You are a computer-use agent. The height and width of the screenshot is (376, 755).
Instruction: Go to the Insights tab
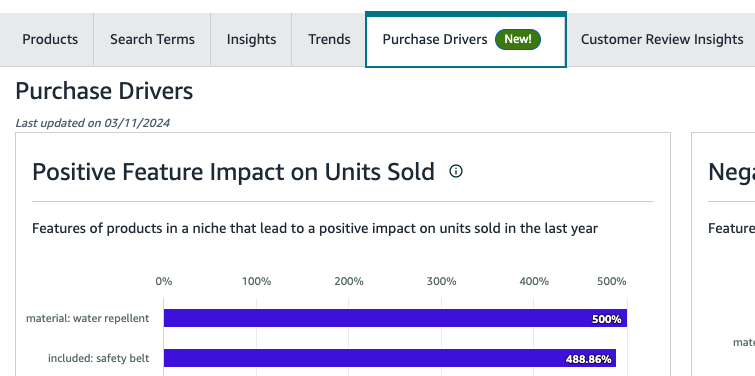pyautogui.click(x=251, y=39)
